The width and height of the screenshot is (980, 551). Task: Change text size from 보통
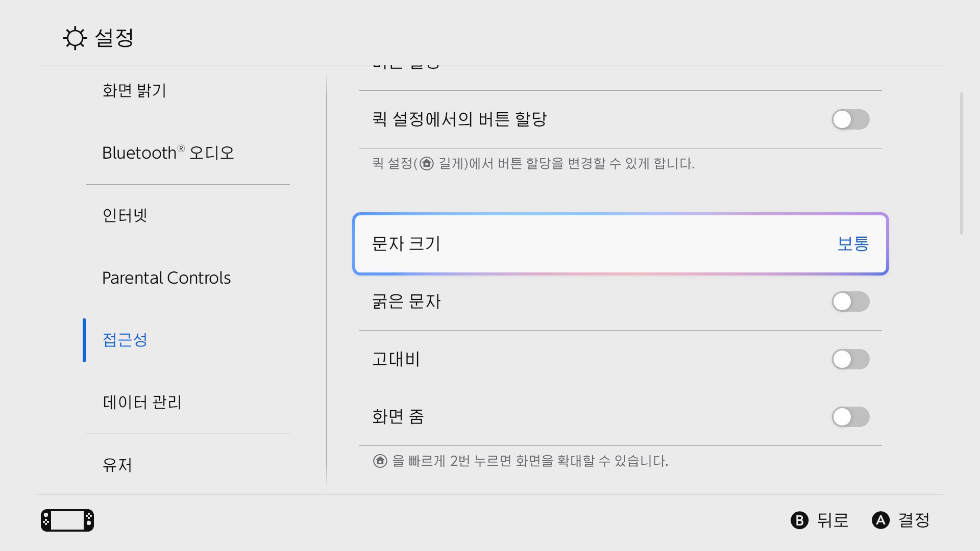tap(853, 244)
